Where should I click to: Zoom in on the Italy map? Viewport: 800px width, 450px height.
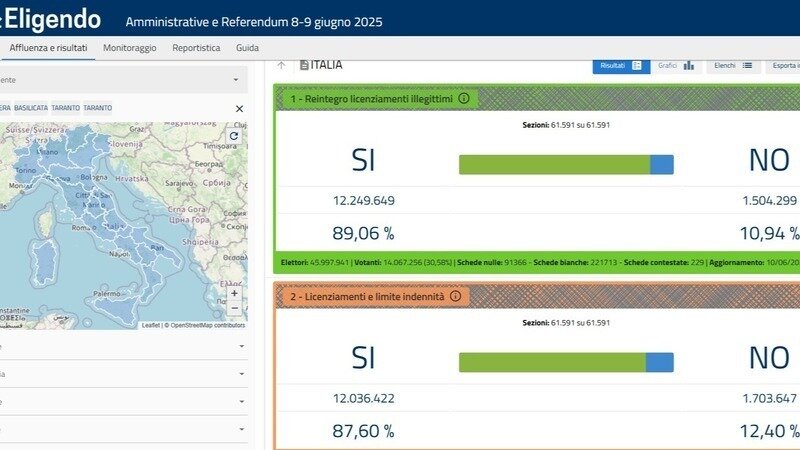pos(234,293)
